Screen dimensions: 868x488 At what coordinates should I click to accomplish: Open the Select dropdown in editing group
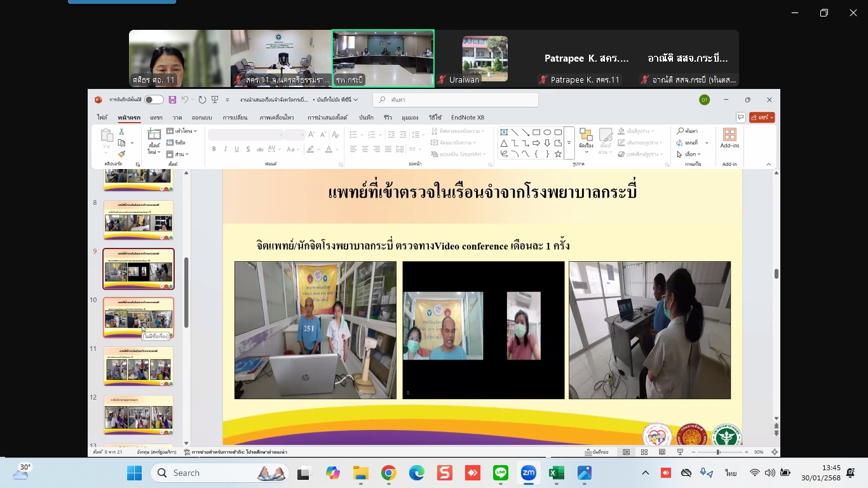pos(689,154)
